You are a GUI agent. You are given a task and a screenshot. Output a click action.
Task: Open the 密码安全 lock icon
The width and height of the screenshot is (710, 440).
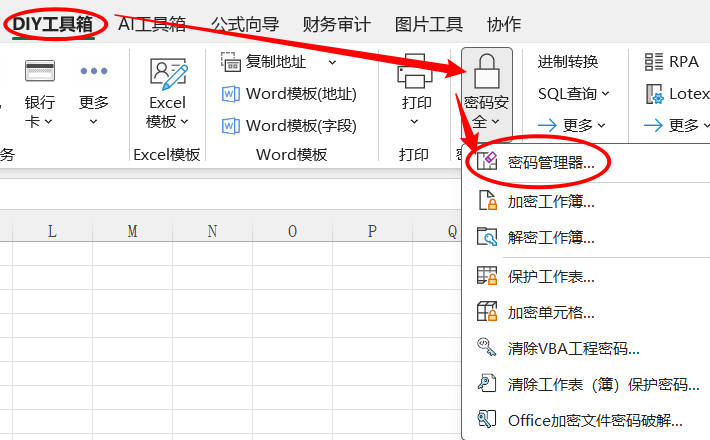tap(487, 72)
